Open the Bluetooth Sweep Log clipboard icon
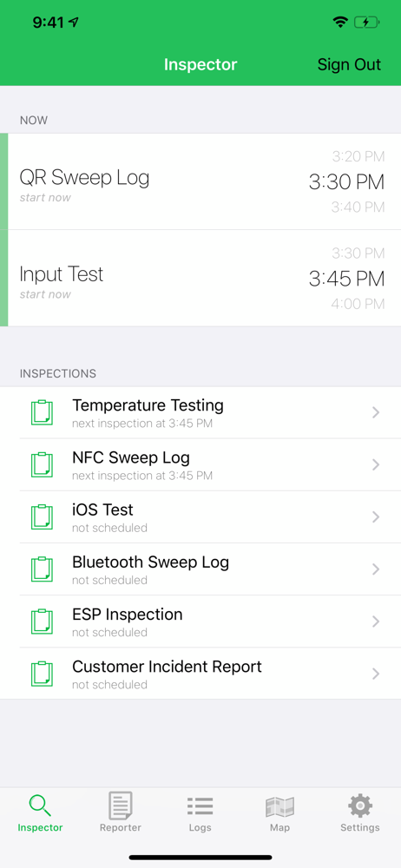Image resolution: width=401 pixels, height=868 pixels. coord(42,569)
